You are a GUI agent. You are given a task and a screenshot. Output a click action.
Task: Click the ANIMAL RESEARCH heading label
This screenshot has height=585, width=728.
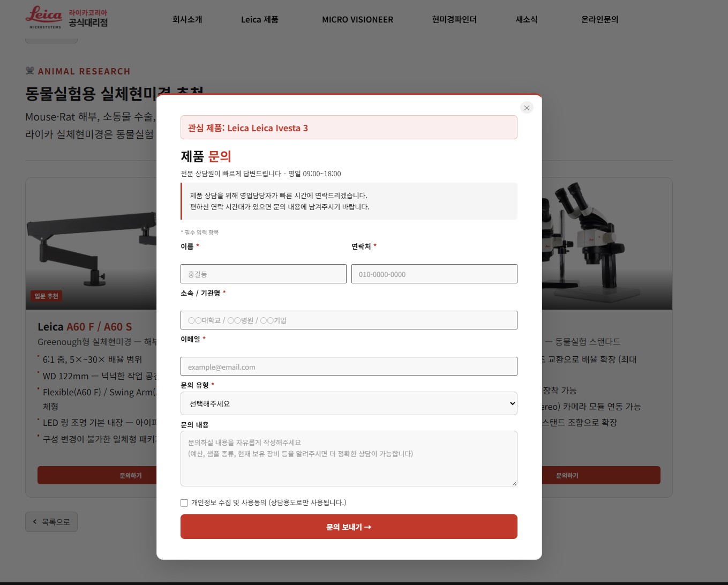[84, 71]
